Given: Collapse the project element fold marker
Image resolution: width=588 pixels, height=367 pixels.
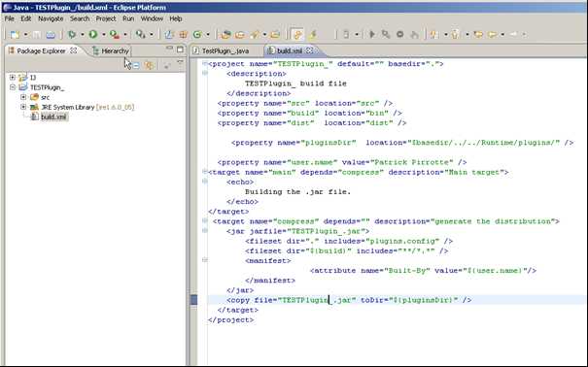Looking at the screenshot, I should pyautogui.click(x=205, y=63).
